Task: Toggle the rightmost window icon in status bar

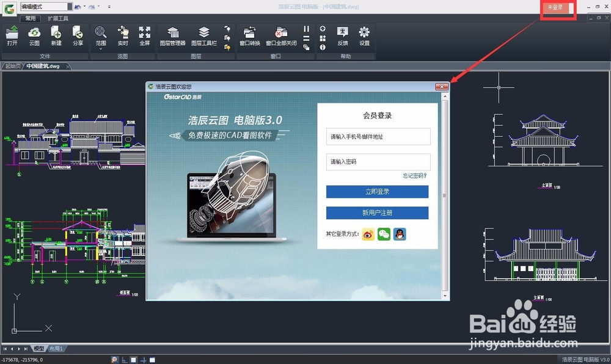Action: click(152, 360)
